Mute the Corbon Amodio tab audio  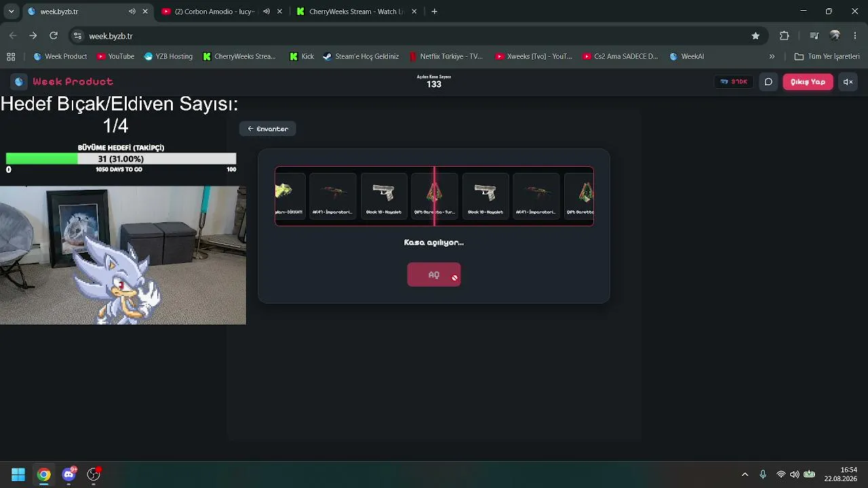coord(267,12)
